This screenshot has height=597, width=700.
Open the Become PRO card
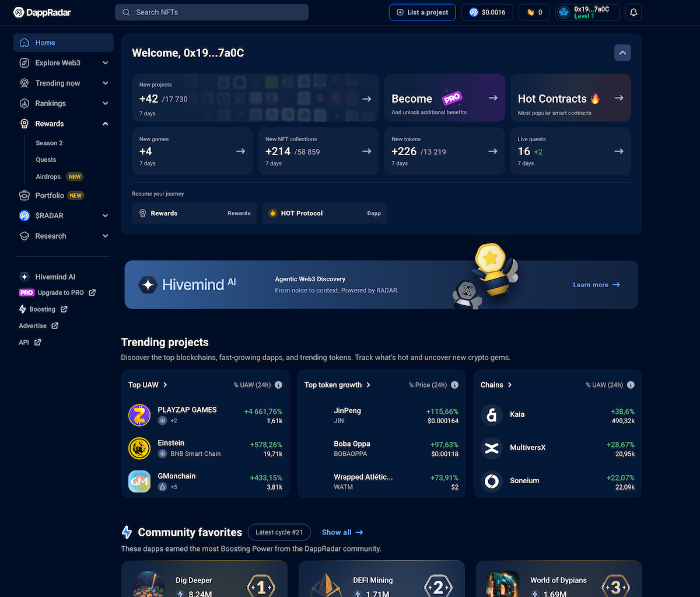[x=444, y=98]
